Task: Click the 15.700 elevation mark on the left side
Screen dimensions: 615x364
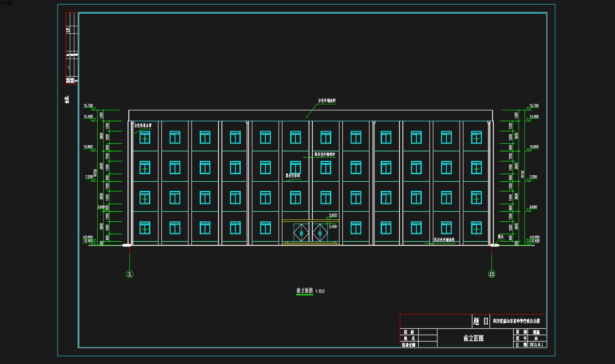Action: tap(88, 106)
